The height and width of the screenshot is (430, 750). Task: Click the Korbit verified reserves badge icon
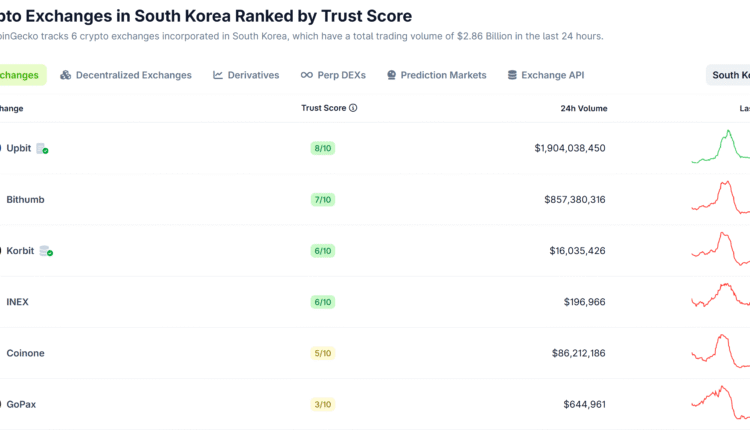tap(45, 251)
